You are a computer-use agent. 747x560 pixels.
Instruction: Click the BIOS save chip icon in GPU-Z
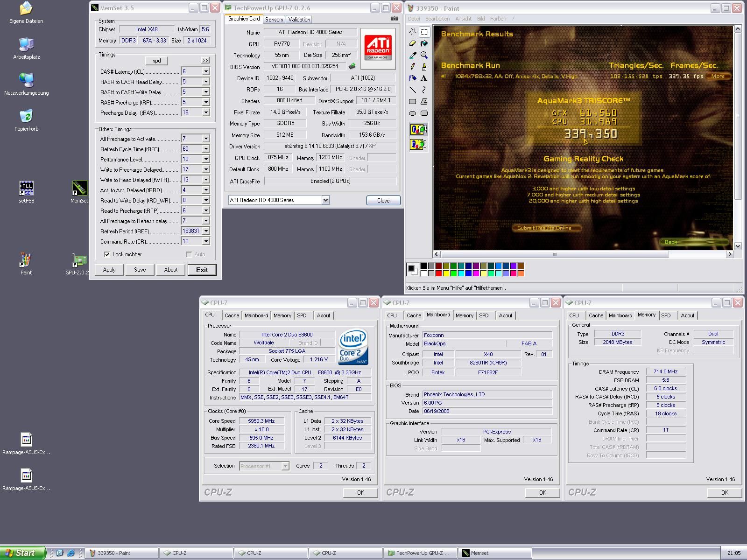click(352, 66)
